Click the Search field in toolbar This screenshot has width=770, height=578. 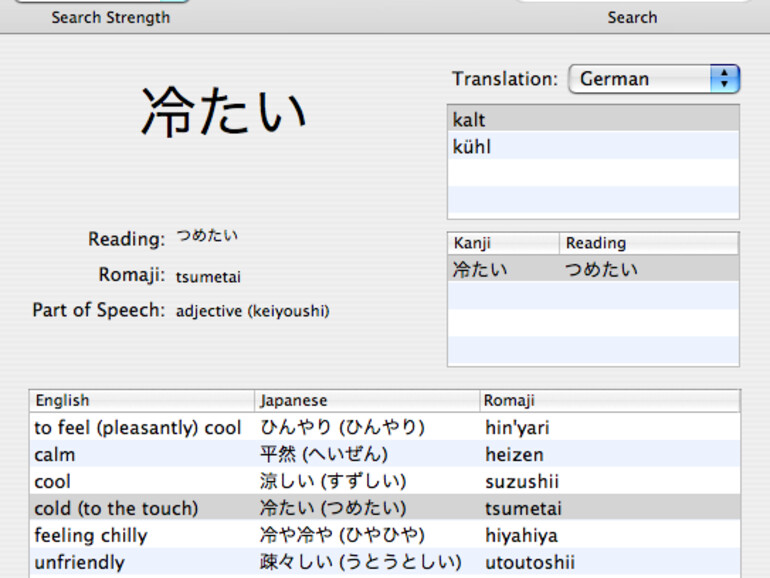(632, 3)
